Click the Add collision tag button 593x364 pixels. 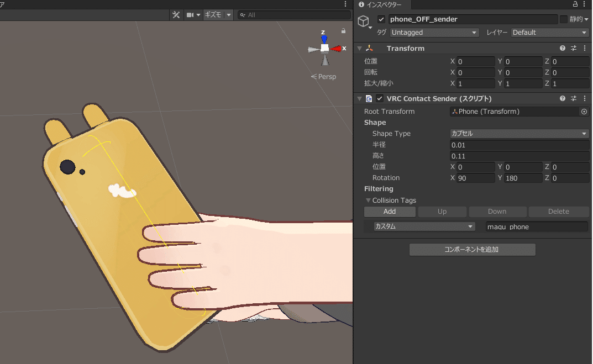click(x=390, y=212)
